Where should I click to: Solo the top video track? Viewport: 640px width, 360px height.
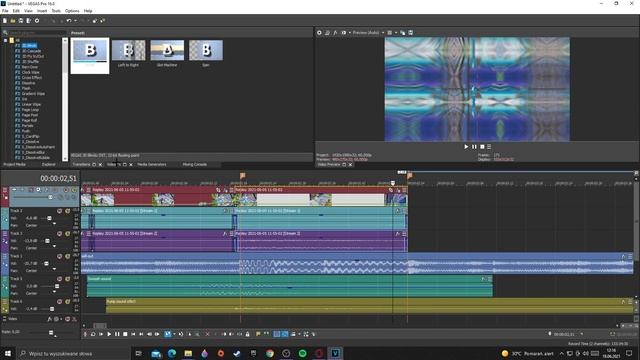74,190
